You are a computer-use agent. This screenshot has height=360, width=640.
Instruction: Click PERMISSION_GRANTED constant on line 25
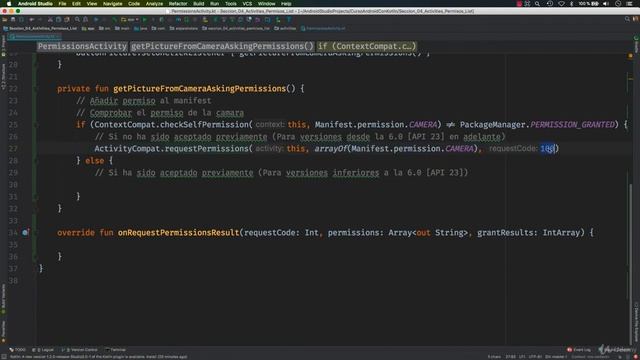pos(572,124)
